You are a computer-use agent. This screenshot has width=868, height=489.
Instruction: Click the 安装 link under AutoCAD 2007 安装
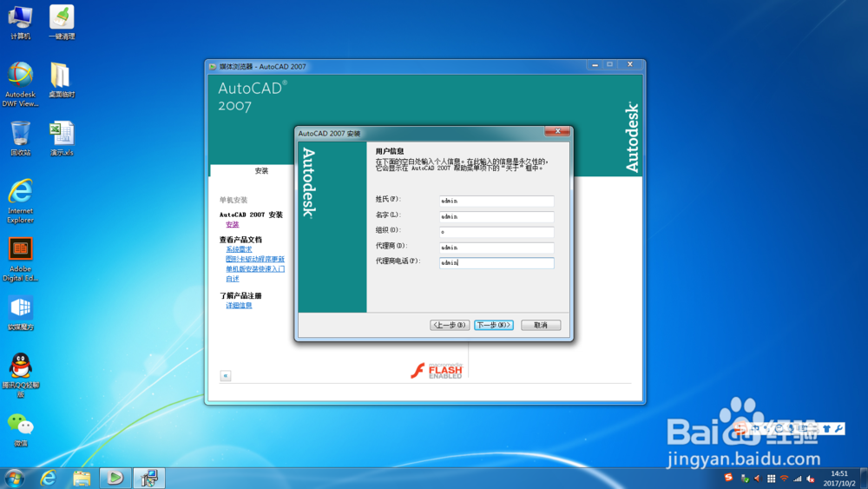[232, 224]
